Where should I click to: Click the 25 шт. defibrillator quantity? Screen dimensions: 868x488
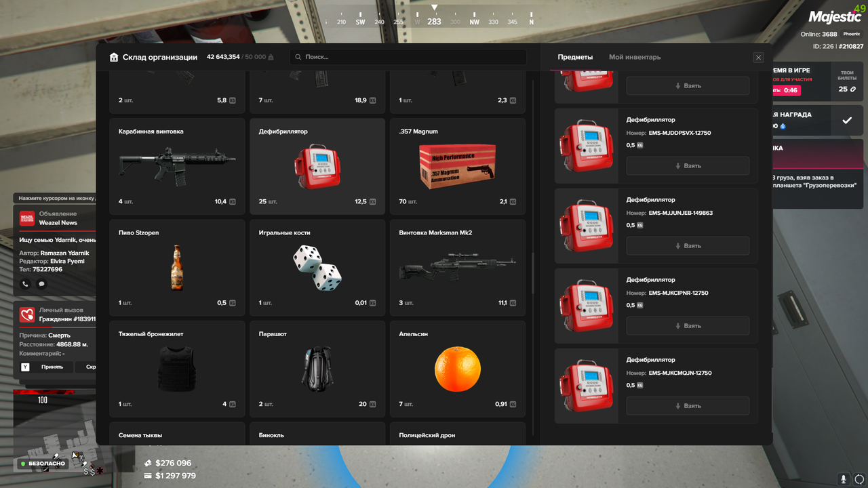point(268,202)
